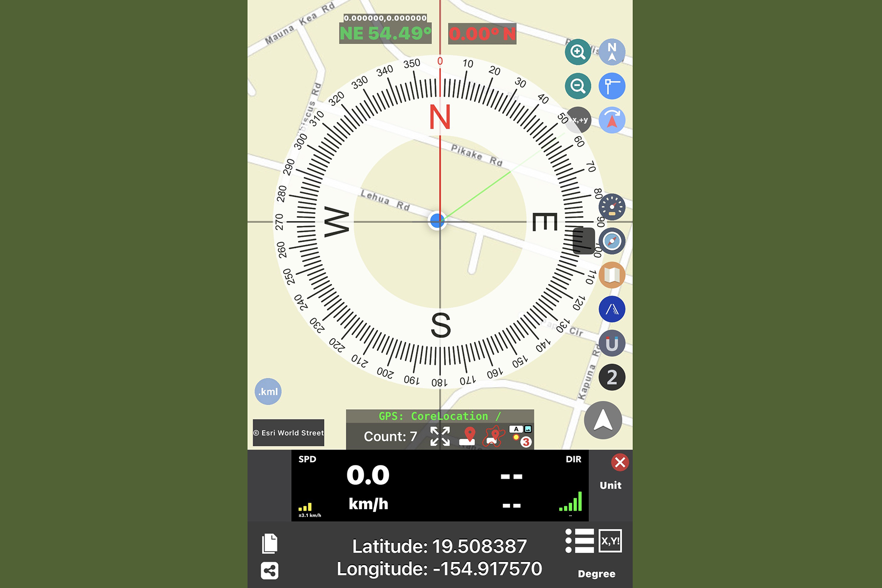Tap the north-up orientation icon

(612, 52)
